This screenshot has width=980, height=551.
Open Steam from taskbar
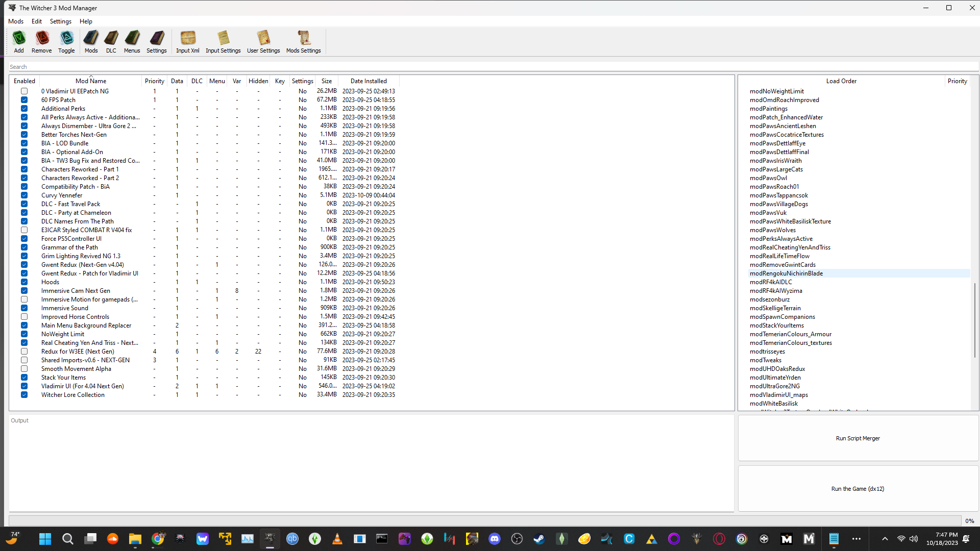point(539,539)
